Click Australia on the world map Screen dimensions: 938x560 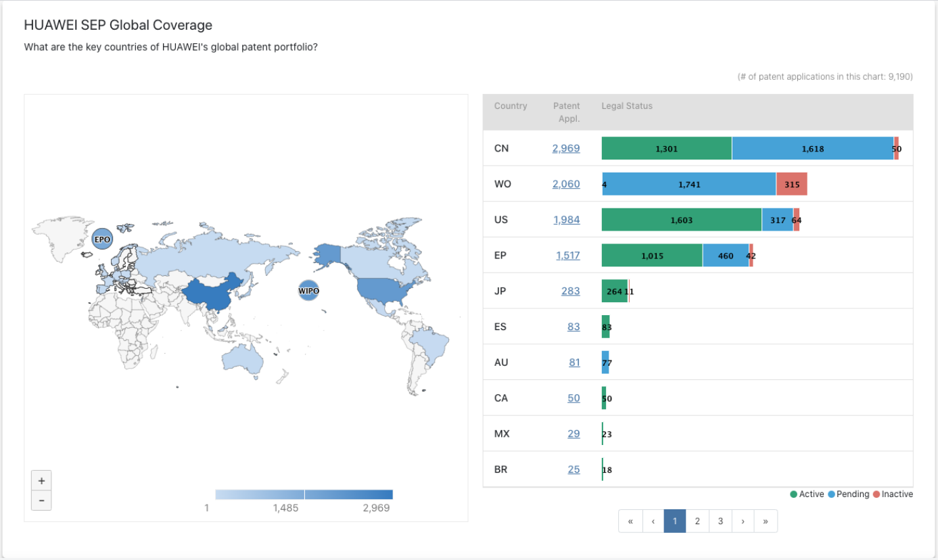(x=243, y=358)
